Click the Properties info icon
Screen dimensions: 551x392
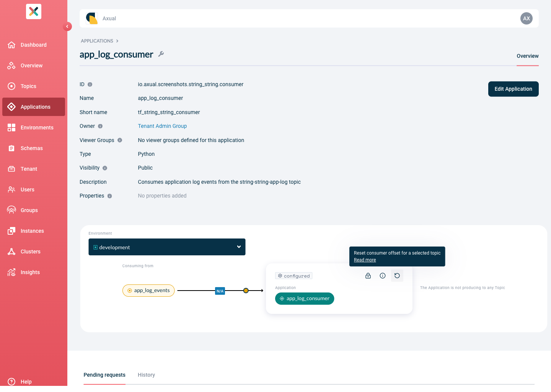pos(110,196)
